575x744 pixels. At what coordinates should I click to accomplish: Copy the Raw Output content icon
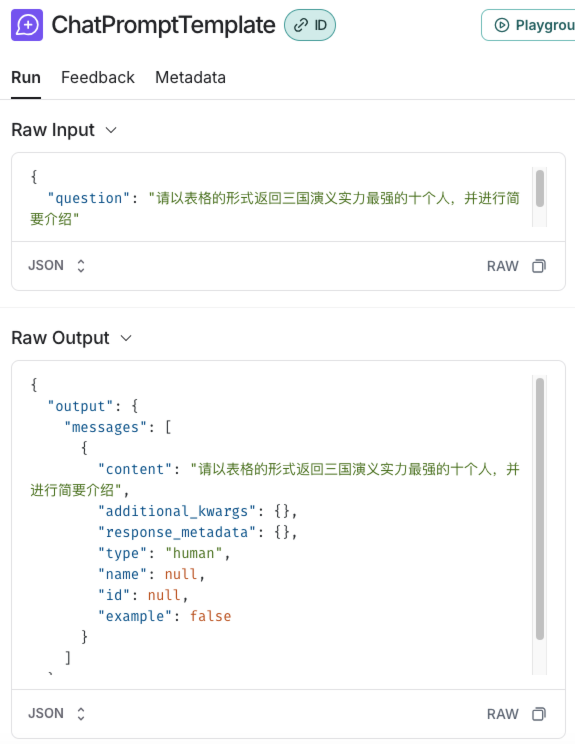[539, 714]
